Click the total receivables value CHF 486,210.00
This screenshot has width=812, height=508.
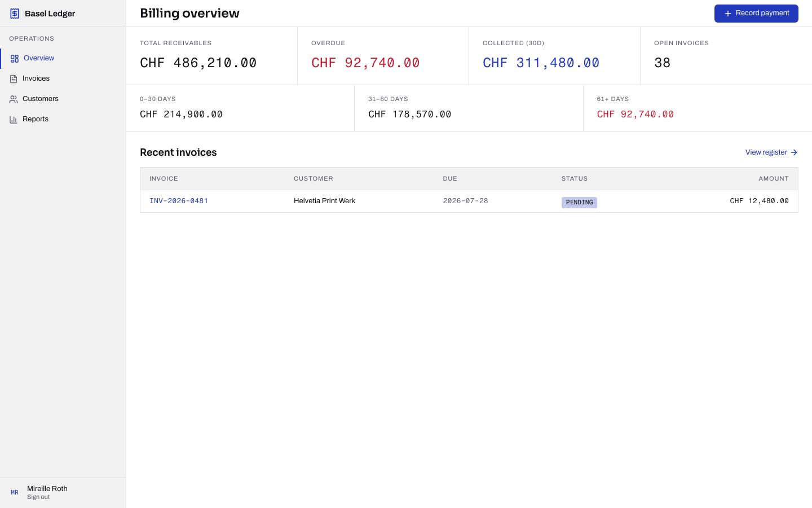click(198, 63)
